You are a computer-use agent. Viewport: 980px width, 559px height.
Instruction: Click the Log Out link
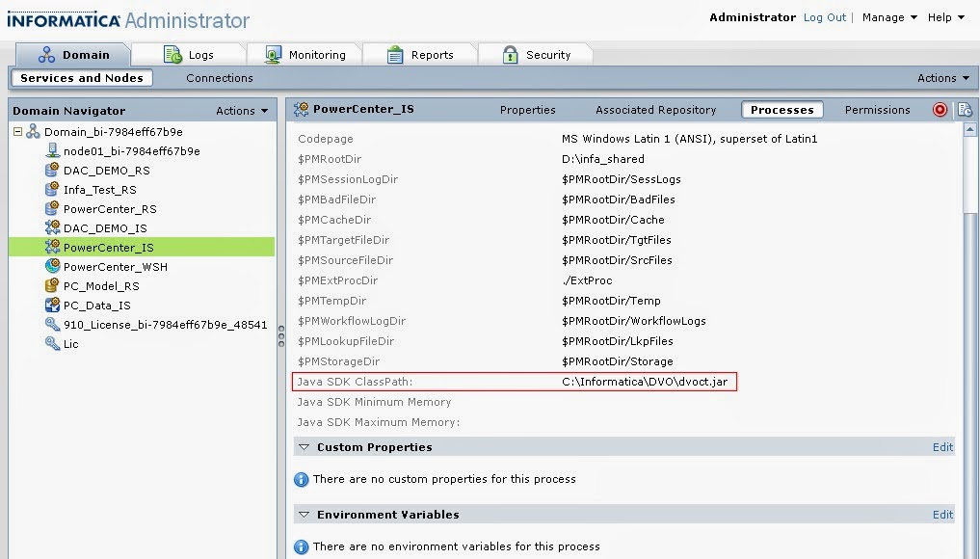pyautogui.click(x=824, y=17)
